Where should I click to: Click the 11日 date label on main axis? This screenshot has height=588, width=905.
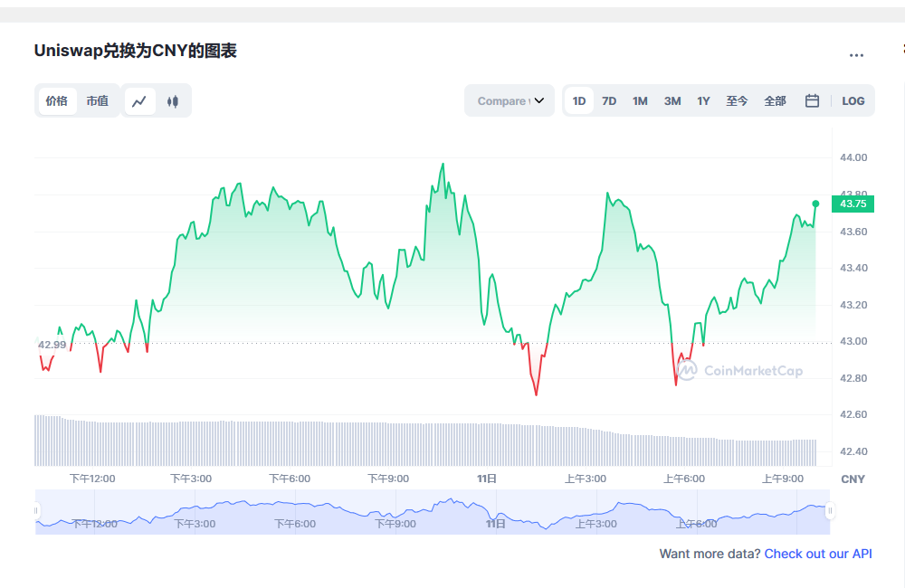coord(487,479)
